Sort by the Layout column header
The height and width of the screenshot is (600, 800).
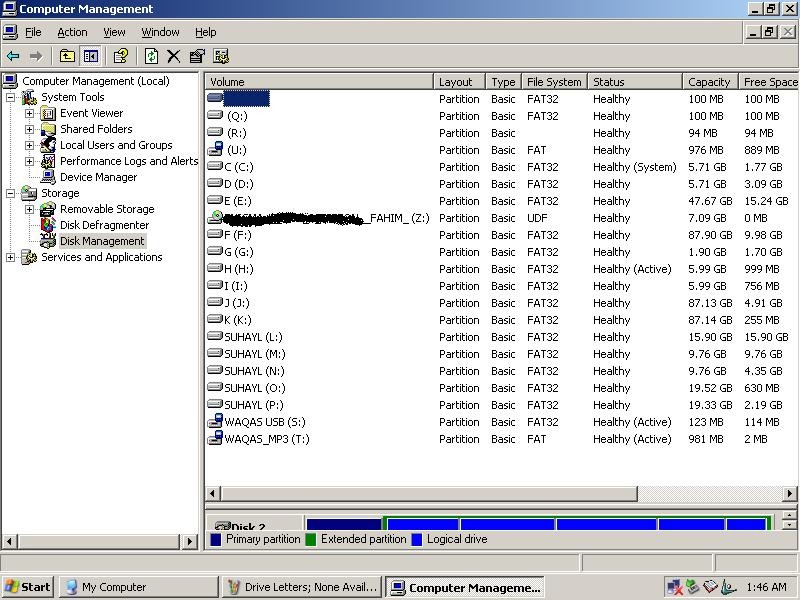click(460, 82)
